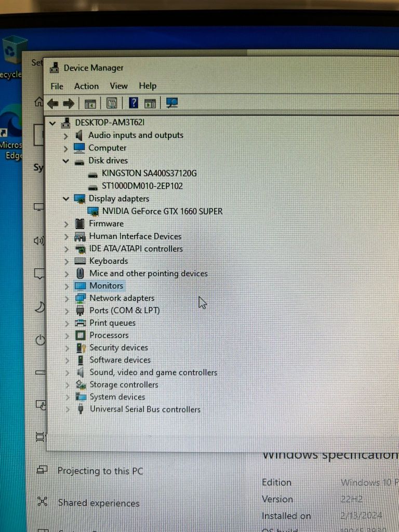Click the Universal Serial Bus controllers icon
The height and width of the screenshot is (532, 399).
(81, 409)
